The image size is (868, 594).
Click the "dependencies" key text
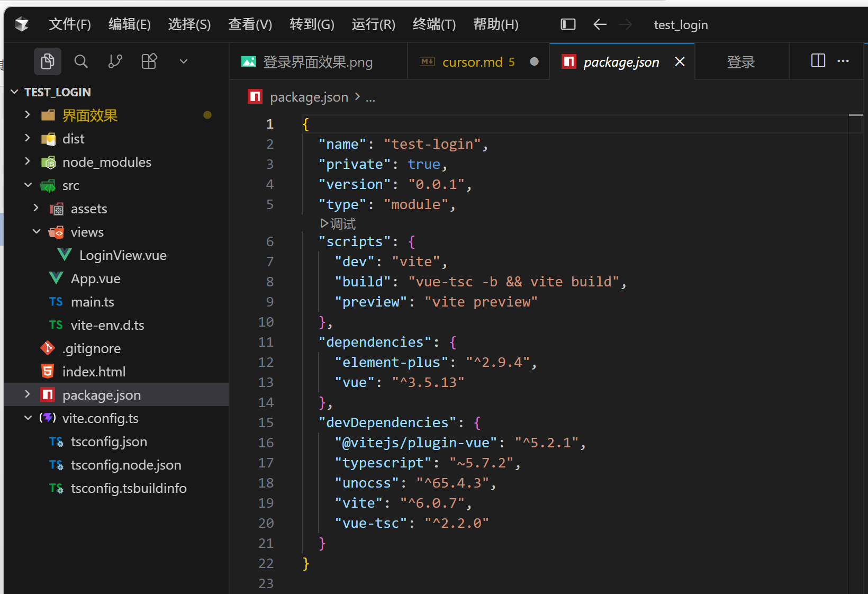[375, 342]
